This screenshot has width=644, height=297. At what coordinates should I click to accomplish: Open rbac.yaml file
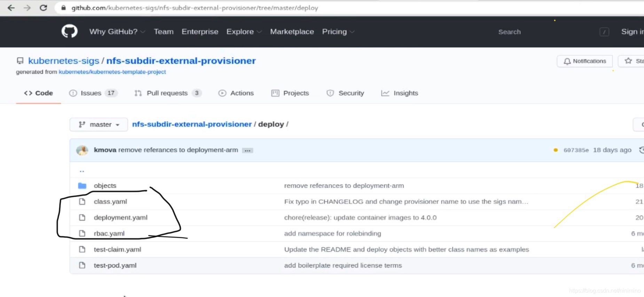tap(109, 234)
